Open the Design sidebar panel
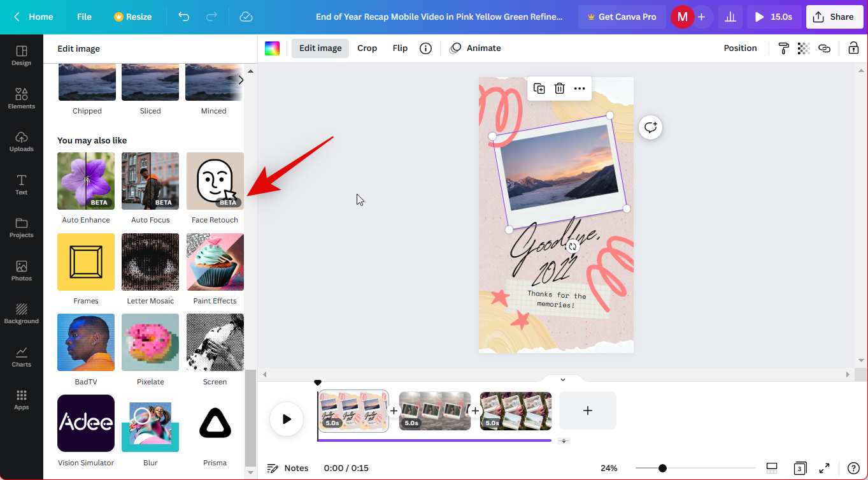The image size is (868, 480). (21, 55)
